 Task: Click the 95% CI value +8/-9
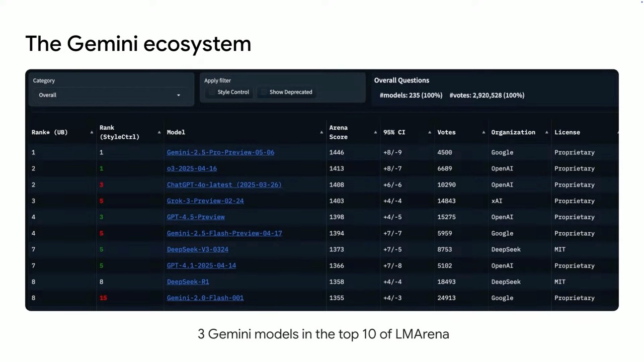[x=392, y=152]
